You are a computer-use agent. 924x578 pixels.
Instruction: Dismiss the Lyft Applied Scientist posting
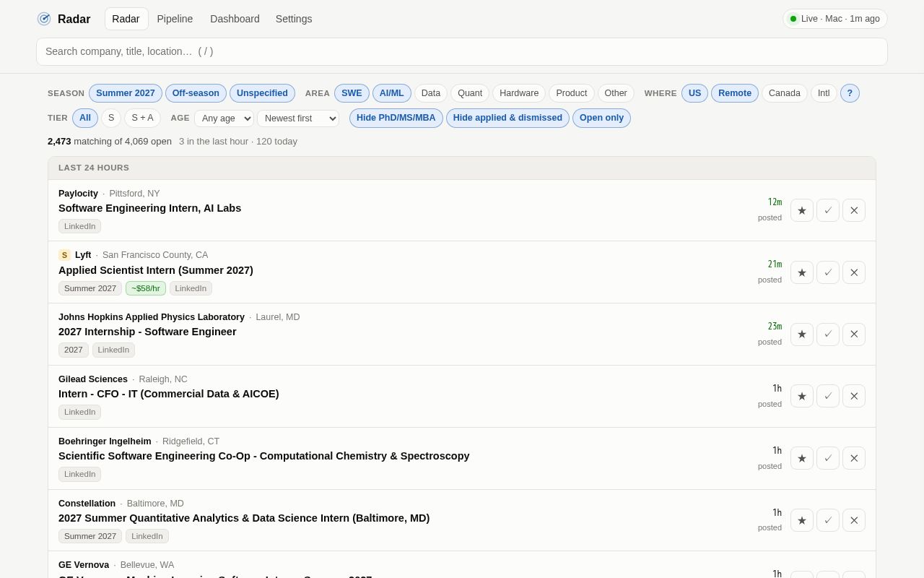(x=854, y=272)
